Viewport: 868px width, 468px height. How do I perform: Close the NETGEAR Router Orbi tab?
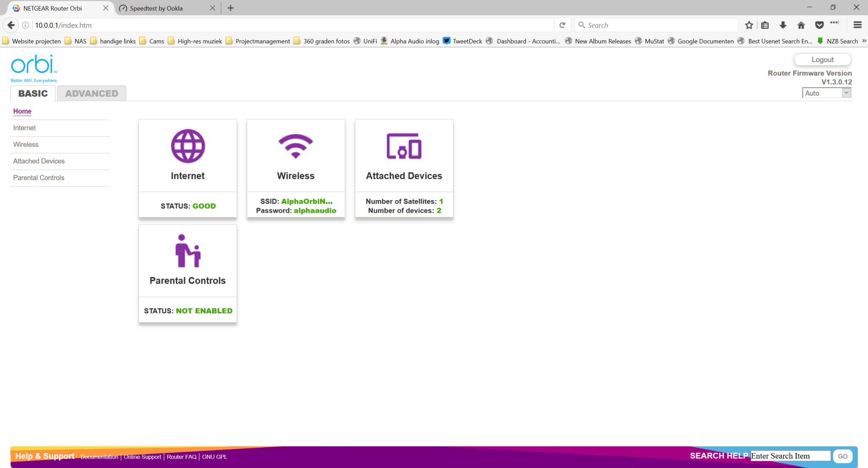point(106,8)
